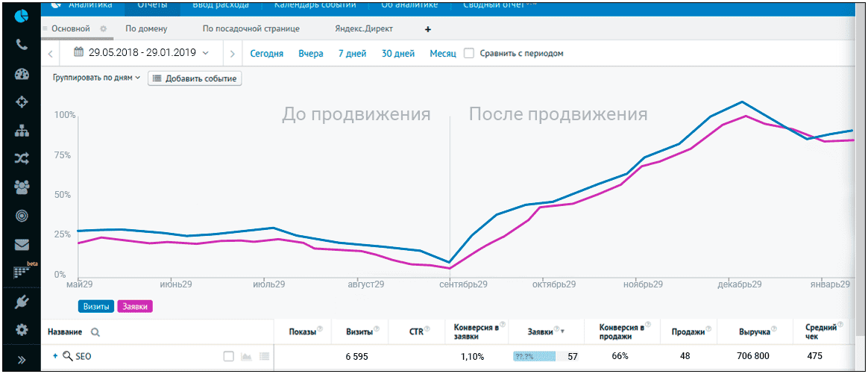Click the crosshair target icon in sidebar

pos(21,102)
